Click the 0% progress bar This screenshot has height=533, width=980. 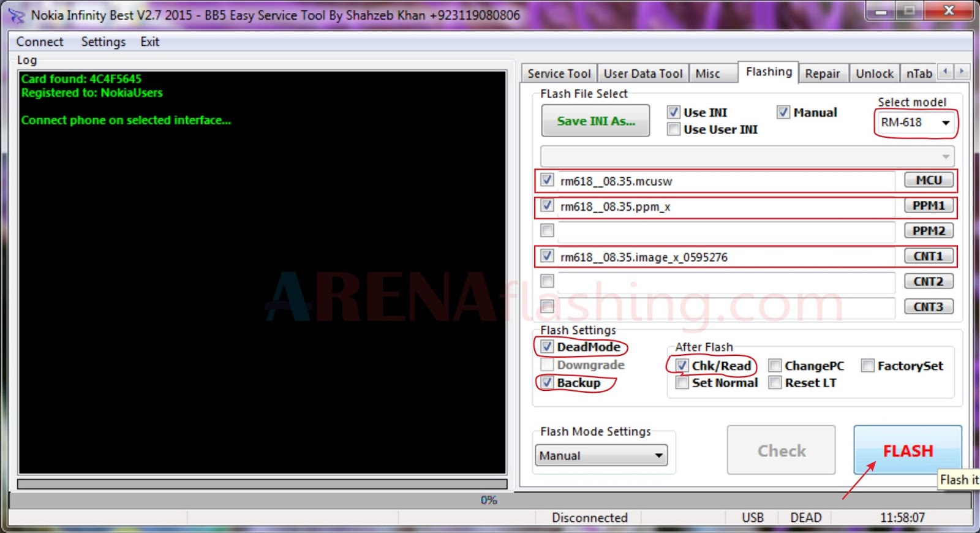tap(490, 500)
